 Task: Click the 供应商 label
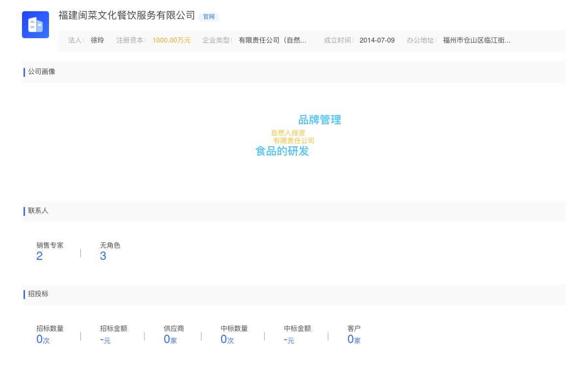tap(174, 329)
